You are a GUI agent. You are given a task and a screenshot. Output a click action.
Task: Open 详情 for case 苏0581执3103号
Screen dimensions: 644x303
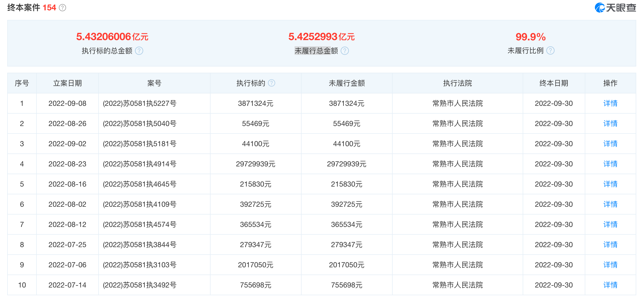point(610,265)
